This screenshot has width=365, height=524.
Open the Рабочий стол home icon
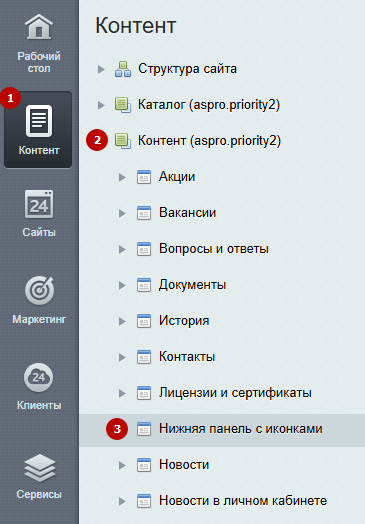(39, 27)
